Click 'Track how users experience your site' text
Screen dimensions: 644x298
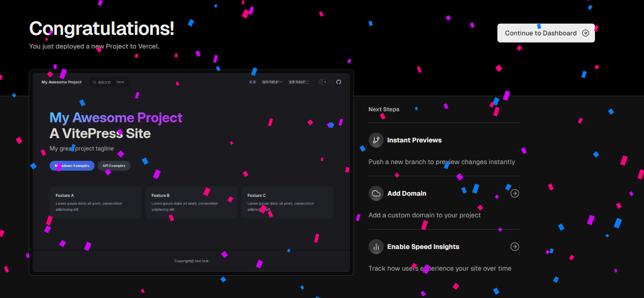click(x=440, y=268)
